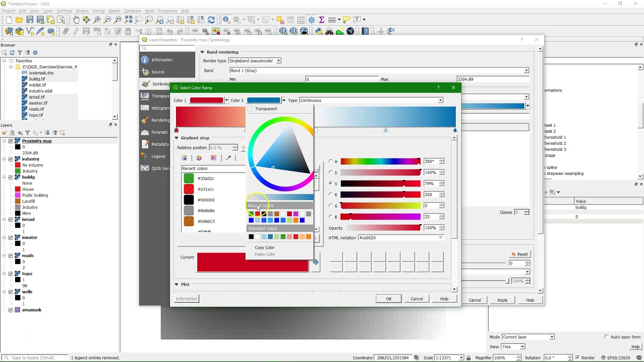Click the Help book icon in toolbar
644x362 pixels.
tap(365, 31)
